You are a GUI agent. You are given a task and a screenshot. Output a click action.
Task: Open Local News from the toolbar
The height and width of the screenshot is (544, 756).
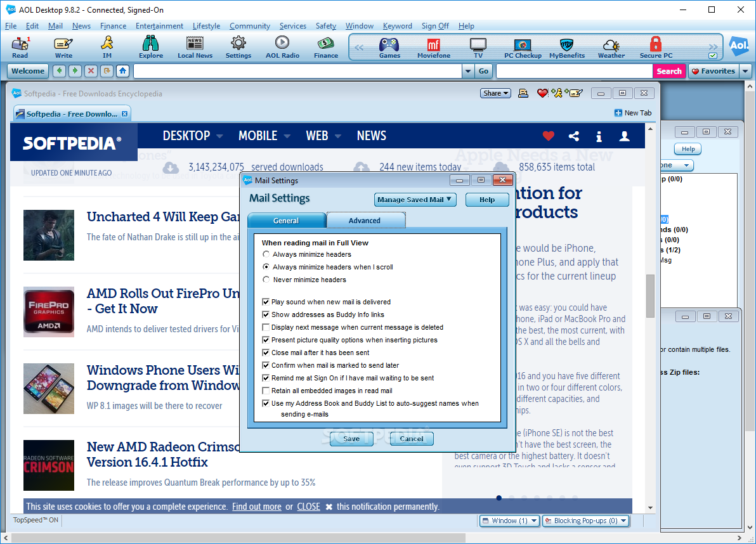[x=195, y=48]
